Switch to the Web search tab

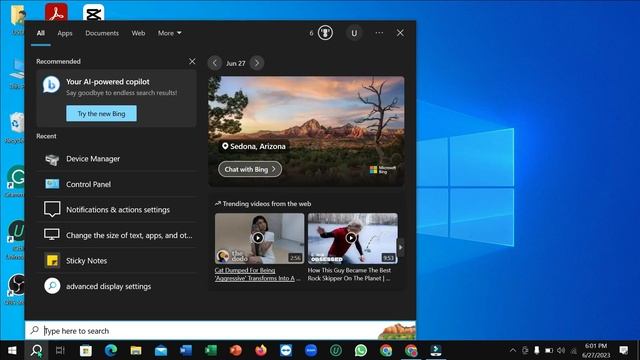point(138,33)
